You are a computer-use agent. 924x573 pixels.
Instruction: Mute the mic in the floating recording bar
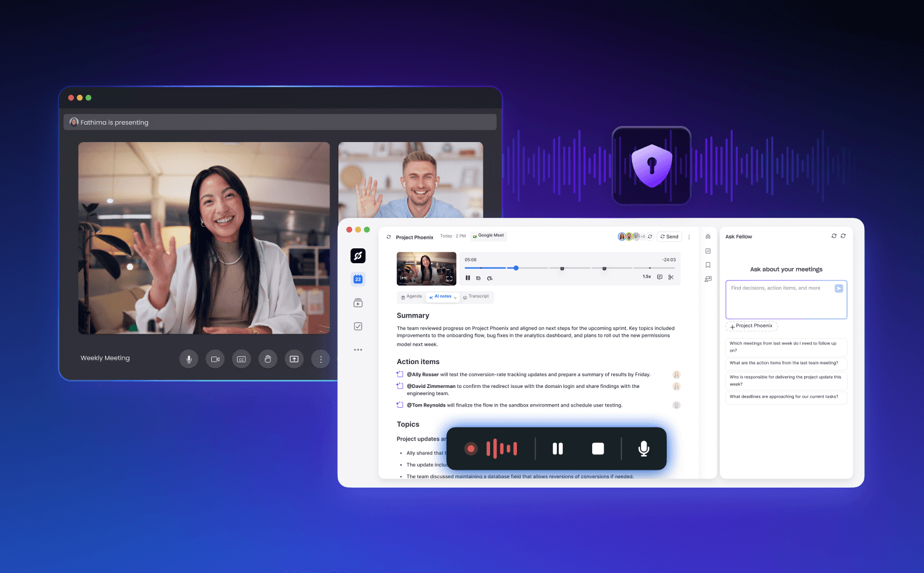[x=644, y=448]
